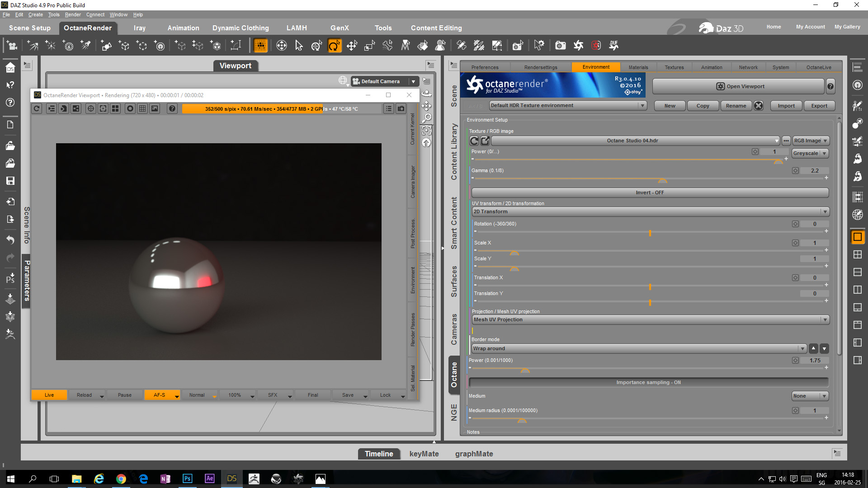Click the active rotate tool in main toolbar
Viewport: 868px width, 488px height.
coord(334,45)
